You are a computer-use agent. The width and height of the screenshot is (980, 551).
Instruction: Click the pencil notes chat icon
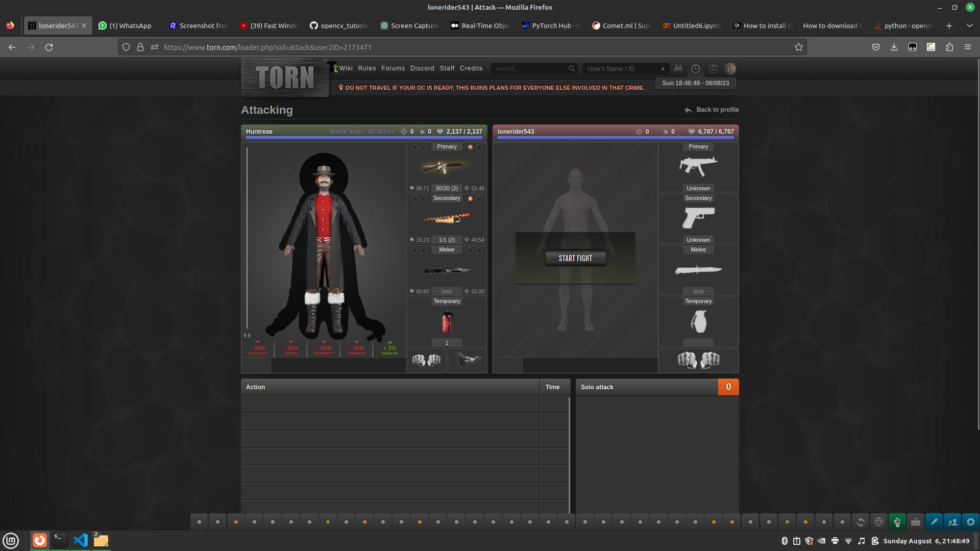pos(934,522)
